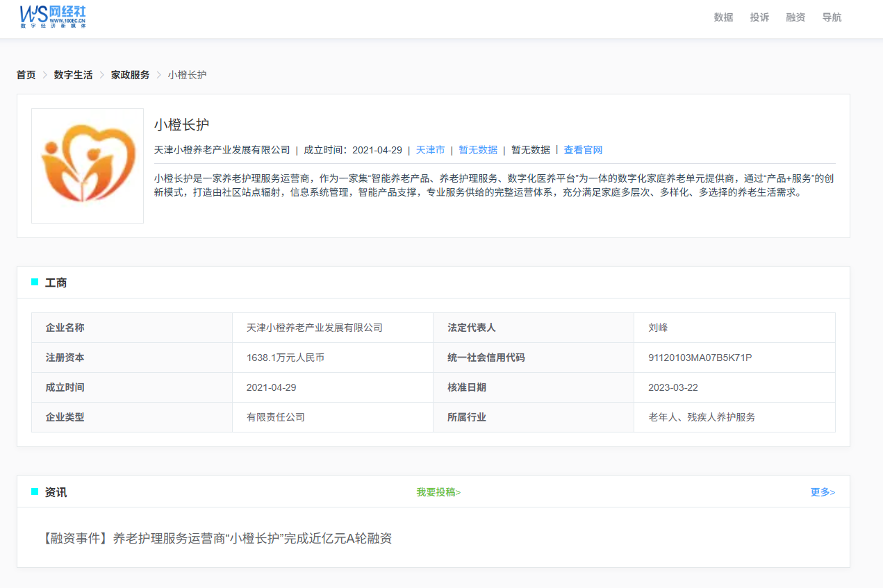This screenshot has height=588, width=883.
Task: Click the legal representative name 刘峰
Action: click(x=658, y=328)
